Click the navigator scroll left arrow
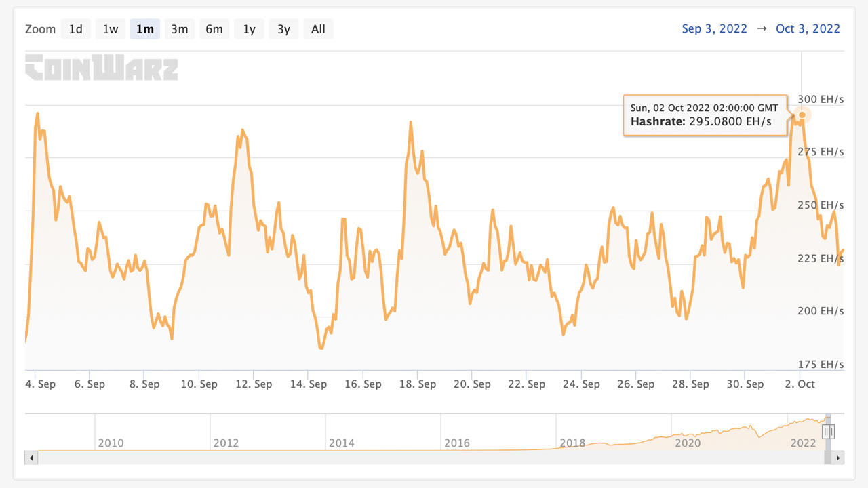 click(31, 458)
